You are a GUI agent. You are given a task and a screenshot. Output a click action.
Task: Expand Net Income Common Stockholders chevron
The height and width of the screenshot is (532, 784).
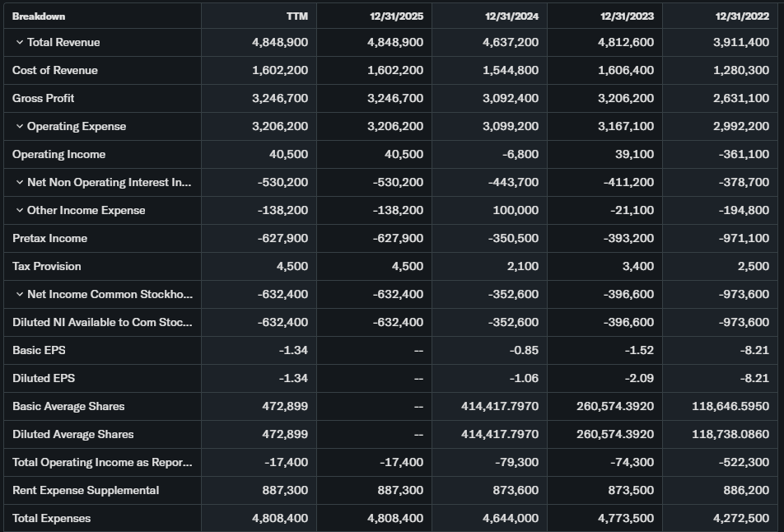pyautogui.click(x=20, y=295)
